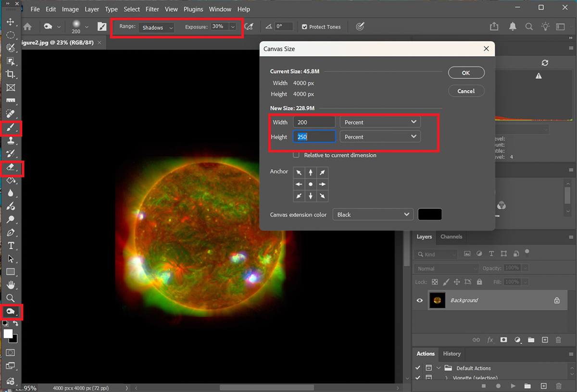Select the Zoom tool
The width and height of the screenshot is (577, 392).
click(11, 298)
